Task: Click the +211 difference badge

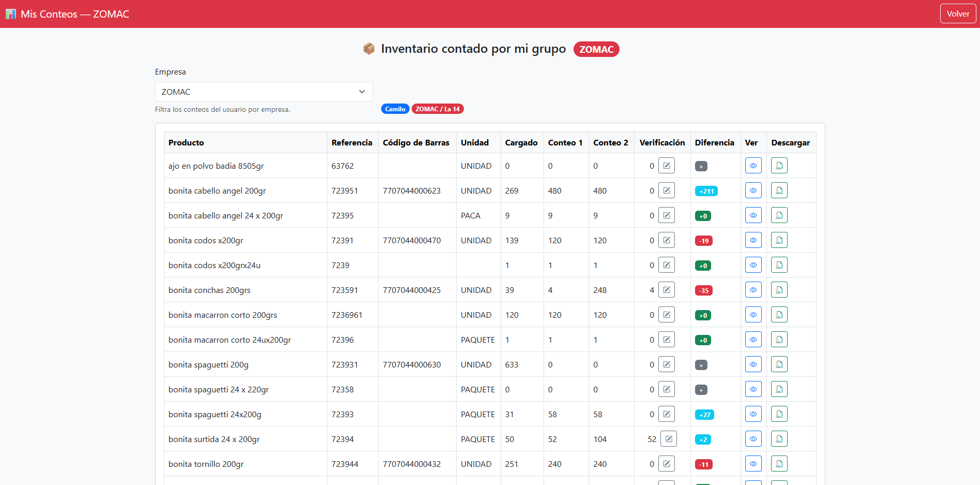Action: pos(706,192)
